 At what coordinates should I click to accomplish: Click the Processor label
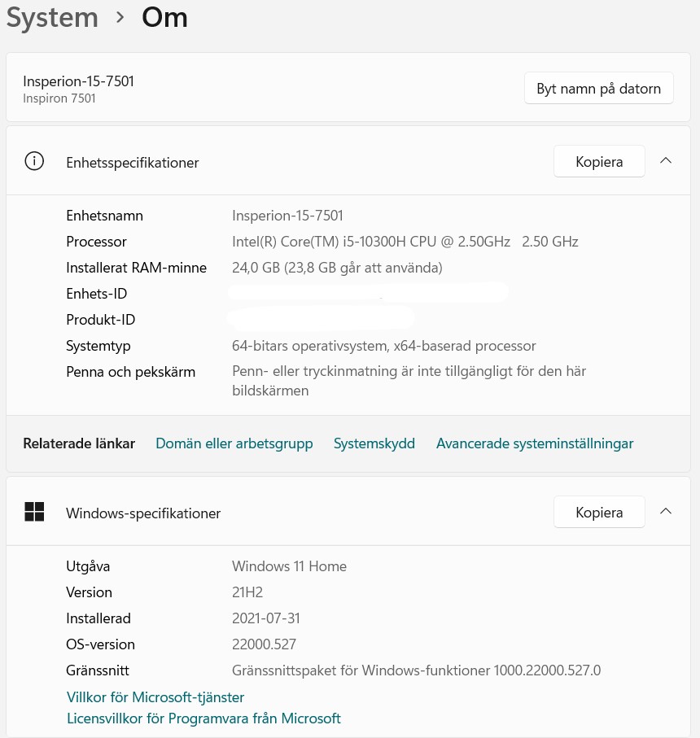(96, 242)
